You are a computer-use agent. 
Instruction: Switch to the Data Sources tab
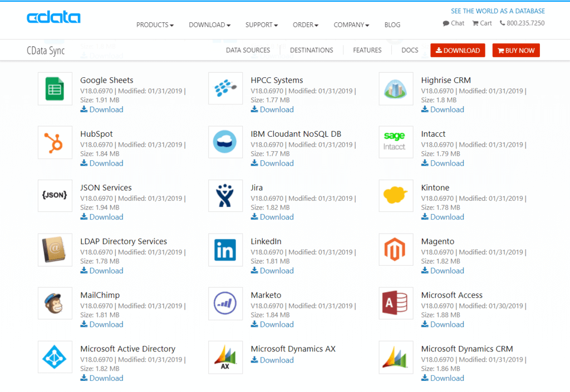(x=248, y=50)
